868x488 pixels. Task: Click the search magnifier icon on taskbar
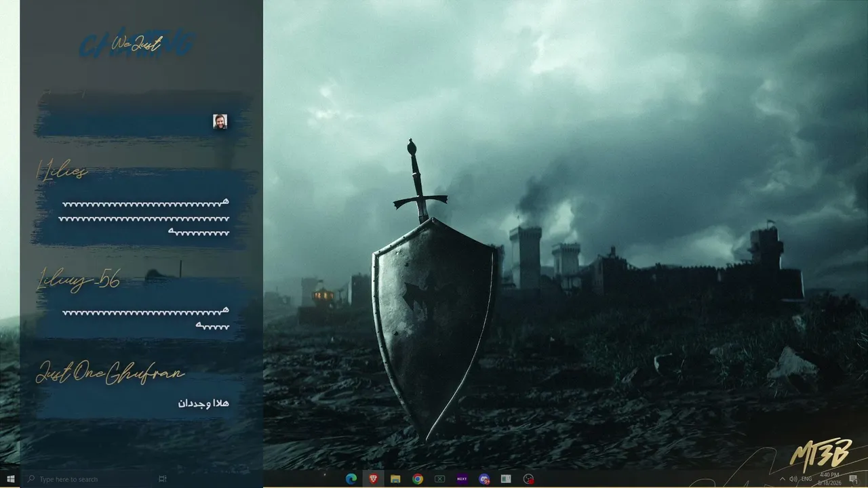click(x=31, y=479)
